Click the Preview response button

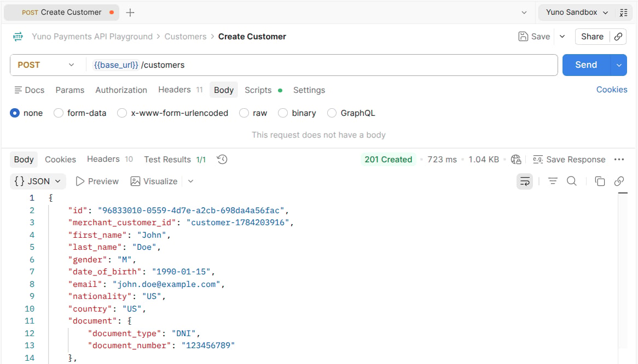click(x=97, y=181)
